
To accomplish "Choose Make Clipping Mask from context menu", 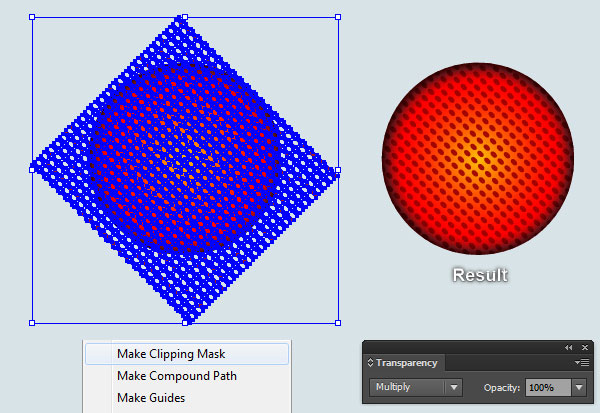I will [187, 354].
